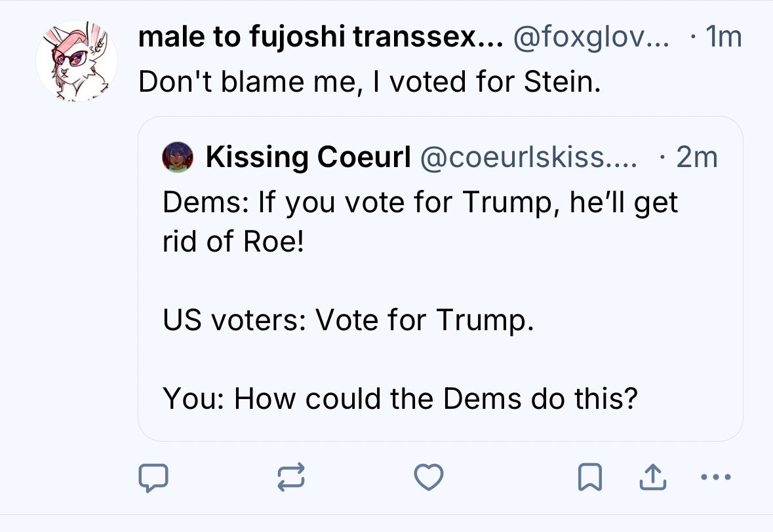Click the 2m timestamp on quoted post
This screenshot has height=532, width=773.
pyautogui.click(x=696, y=157)
